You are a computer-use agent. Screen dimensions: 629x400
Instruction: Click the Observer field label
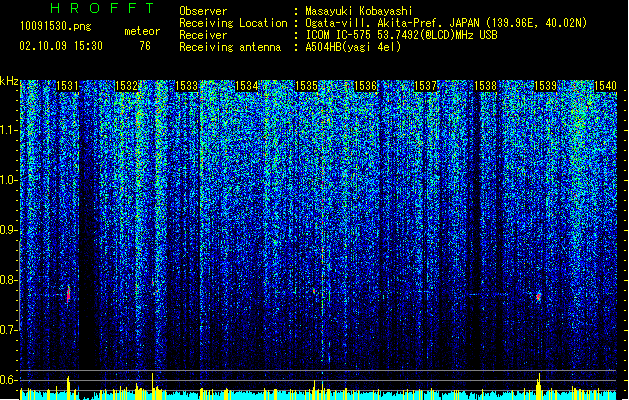pos(203,11)
